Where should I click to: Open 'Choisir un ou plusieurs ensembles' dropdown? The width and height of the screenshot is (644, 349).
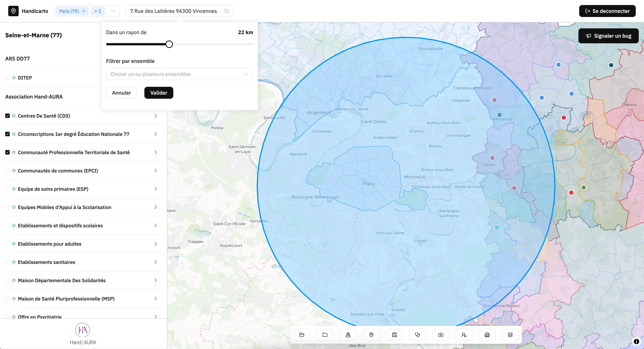coord(179,74)
